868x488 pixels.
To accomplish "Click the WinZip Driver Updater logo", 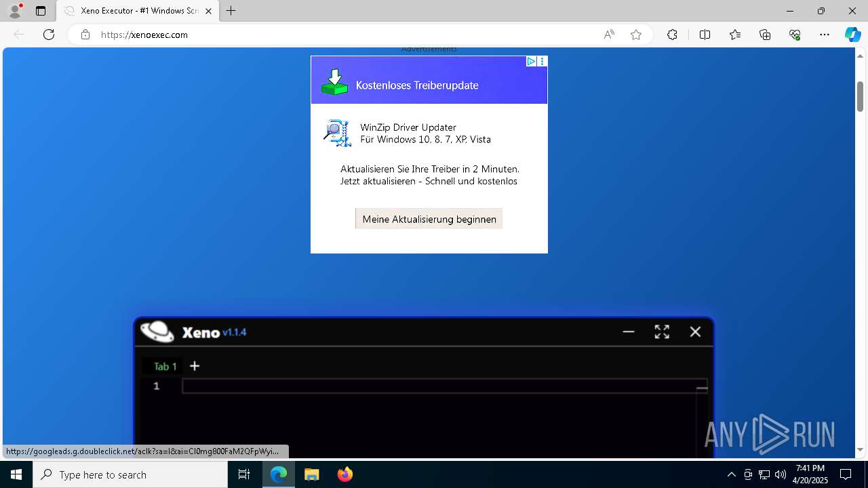I will (338, 133).
